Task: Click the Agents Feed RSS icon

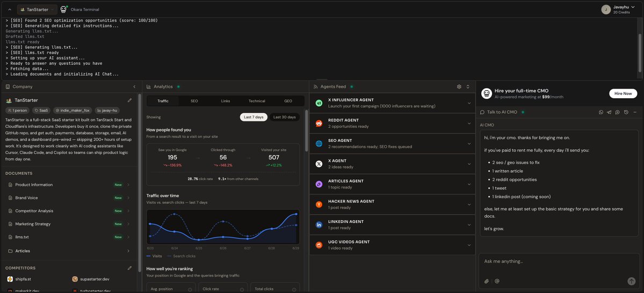Action: (x=315, y=86)
